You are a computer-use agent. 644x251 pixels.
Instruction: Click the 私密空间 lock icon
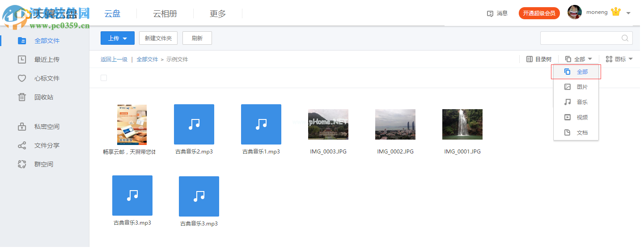tap(22, 127)
